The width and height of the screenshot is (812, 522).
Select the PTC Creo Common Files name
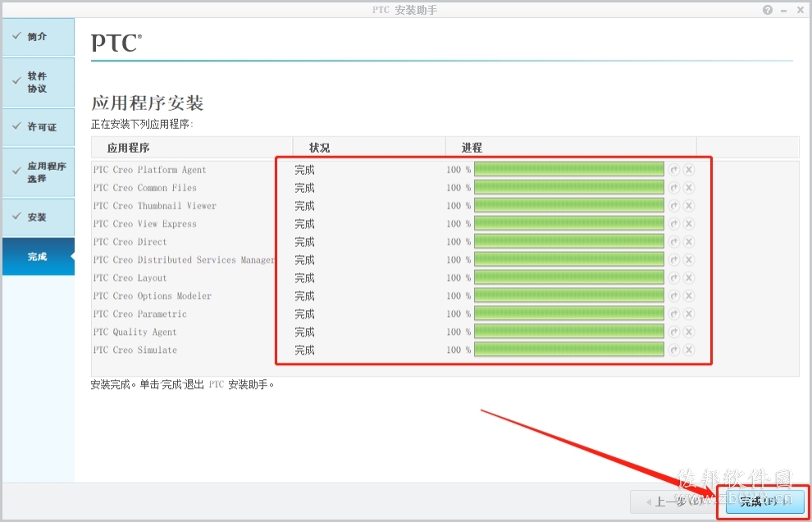(145, 188)
